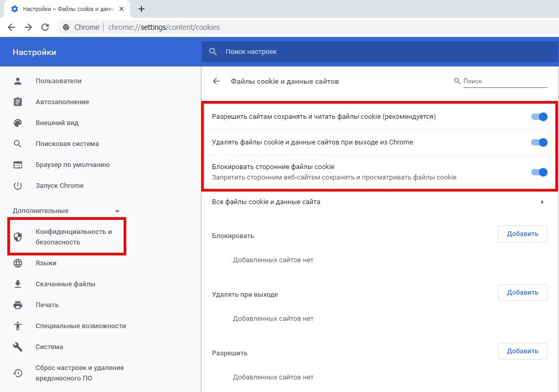The image size is (559, 392).
Task: Select the Скачанные файлы download icon
Action: [17, 284]
